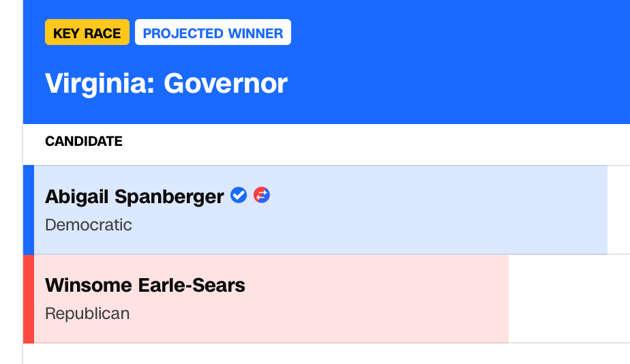Click the blue winner checkmark icon

pos(239,196)
